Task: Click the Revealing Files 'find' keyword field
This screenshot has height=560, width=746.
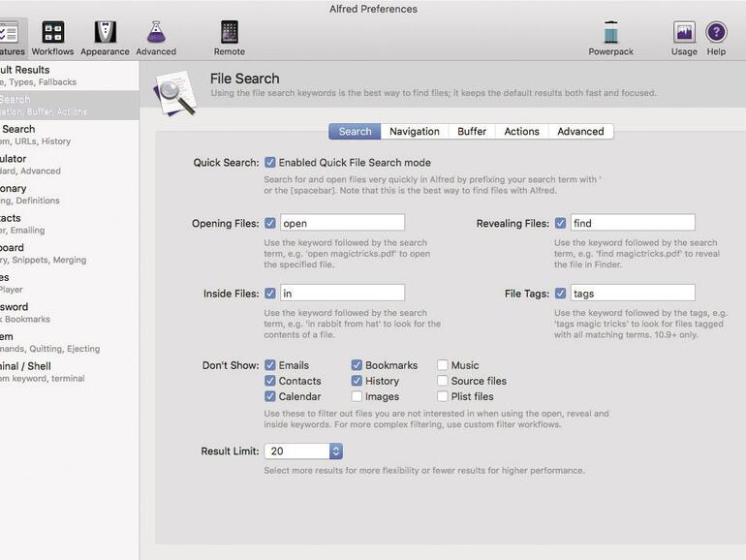Action: click(x=633, y=223)
